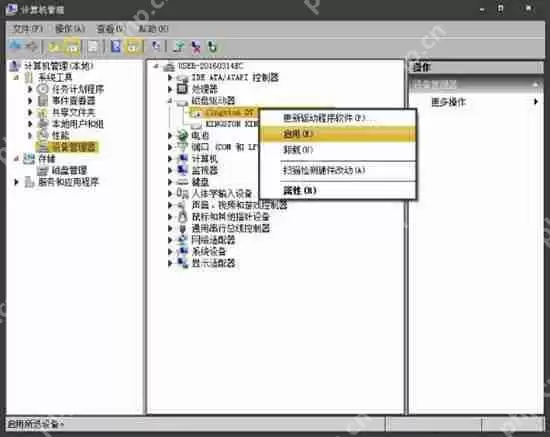Viewport: 550px width, 437px height.
Task: Click the Enable device toolbar icon with green arrow
Action: 213,47
